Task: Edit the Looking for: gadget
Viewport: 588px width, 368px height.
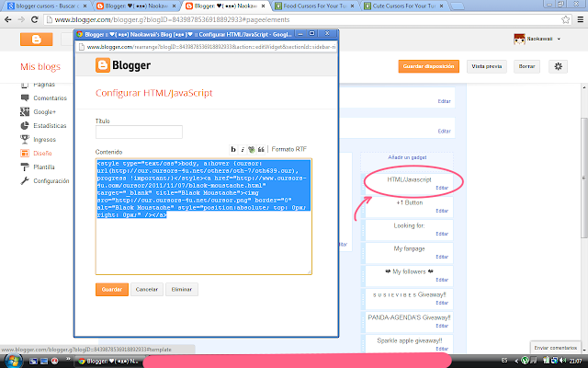Action: [x=442, y=234]
